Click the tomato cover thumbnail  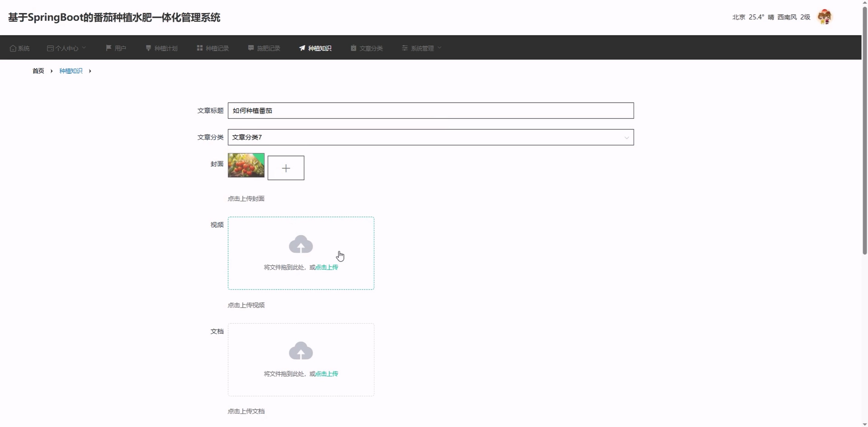[x=246, y=165]
